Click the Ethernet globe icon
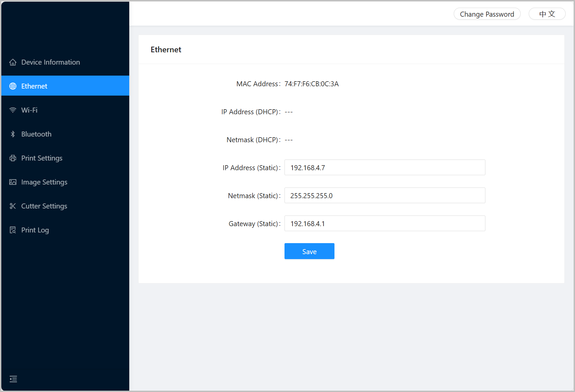This screenshot has height=392, width=575. click(x=13, y=86)
